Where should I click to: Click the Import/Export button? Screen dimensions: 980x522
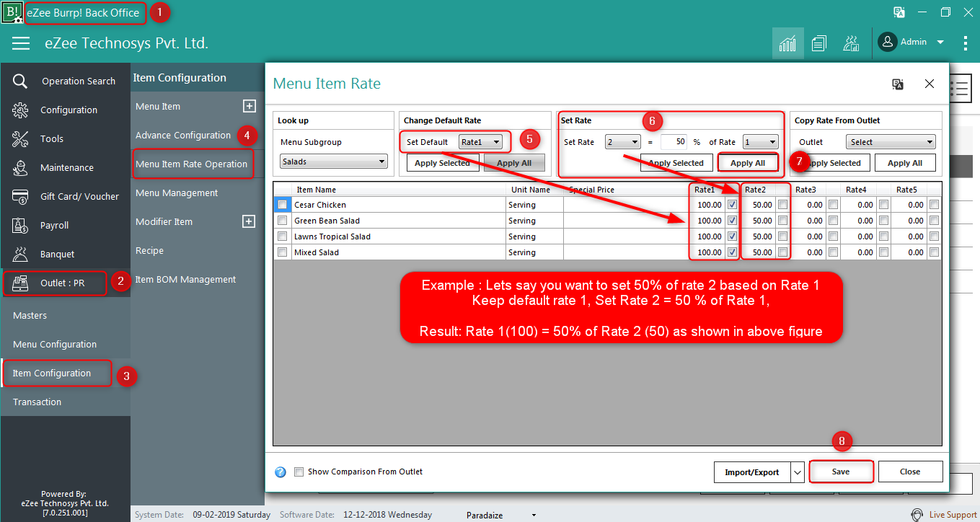(x=751, y=472)
